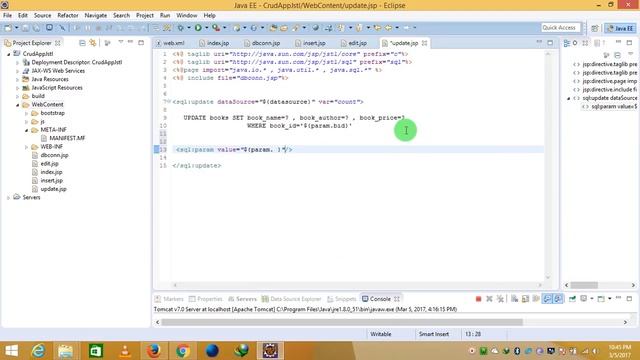Click the Back navigation arrow icon
Image resolution: width=640 pixels, height=360 pixels.
pyautogui.click(x=388, y=28)
